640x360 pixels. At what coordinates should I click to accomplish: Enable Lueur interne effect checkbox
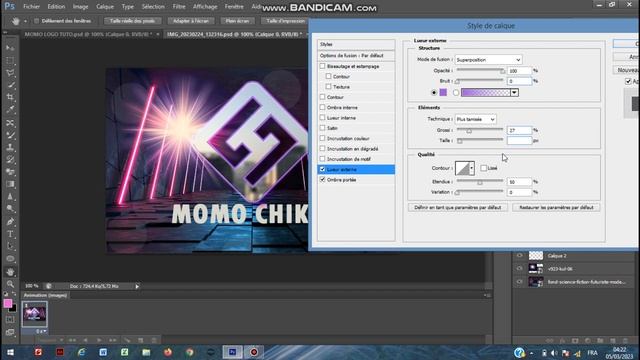point(322,118)
